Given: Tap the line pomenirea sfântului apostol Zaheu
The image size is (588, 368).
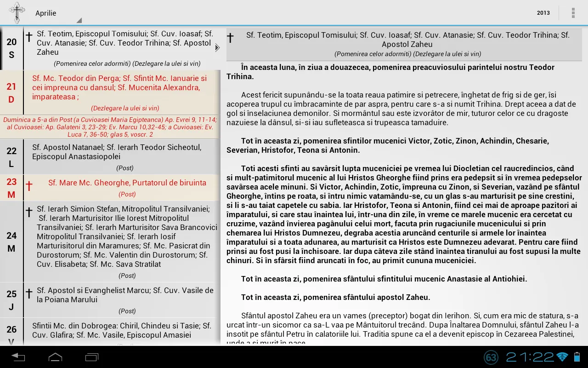Looking at the screenshot, I should coord(336,297).
